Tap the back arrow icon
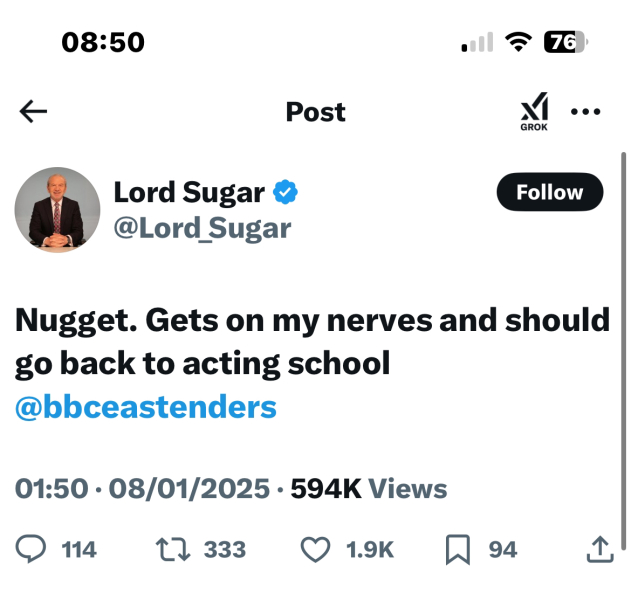 point(34,112)
